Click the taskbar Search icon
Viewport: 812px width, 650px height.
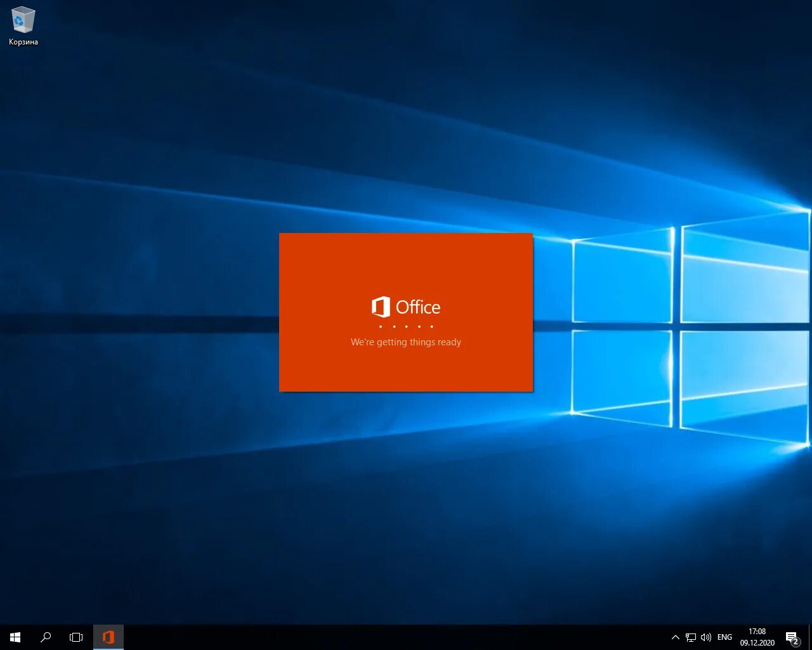click(46, 637)
